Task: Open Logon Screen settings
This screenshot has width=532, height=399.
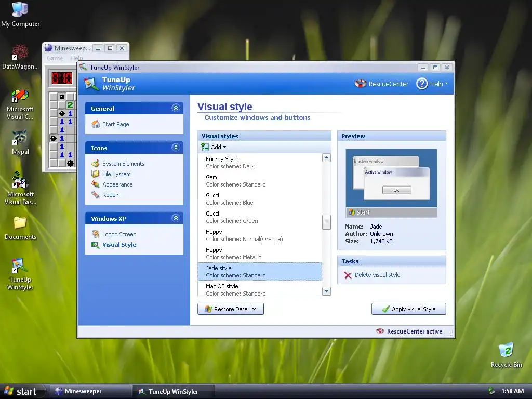Action: click(x=119, y=234)
